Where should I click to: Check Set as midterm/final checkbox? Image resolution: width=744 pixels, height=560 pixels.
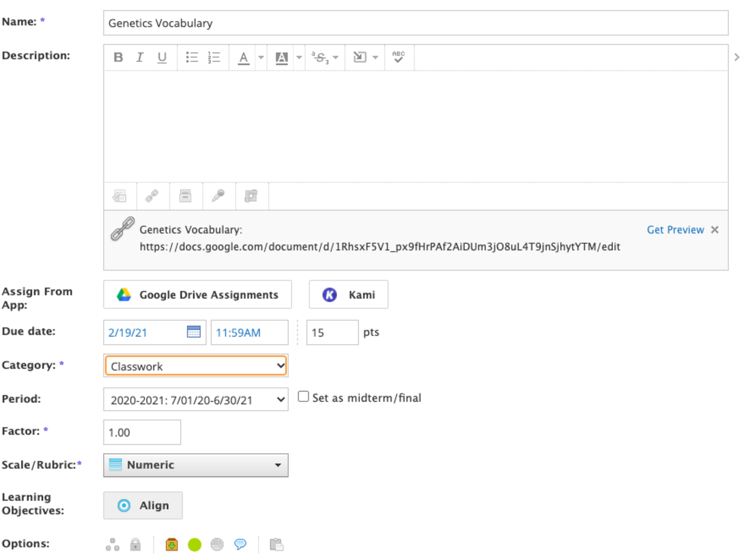coord(303,397)
